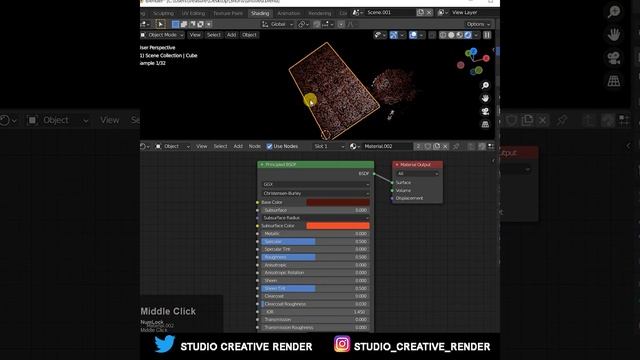The width and height of the screenshot is (640, 360).
Task: Open the All target dropdown in Material Output
Action: click(x=418, y=174)
